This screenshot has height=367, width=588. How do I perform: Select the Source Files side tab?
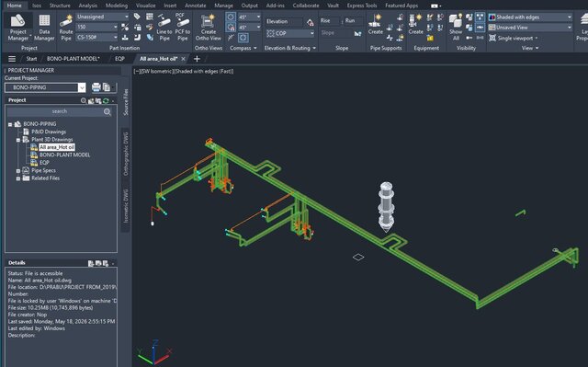click(126, 102)
